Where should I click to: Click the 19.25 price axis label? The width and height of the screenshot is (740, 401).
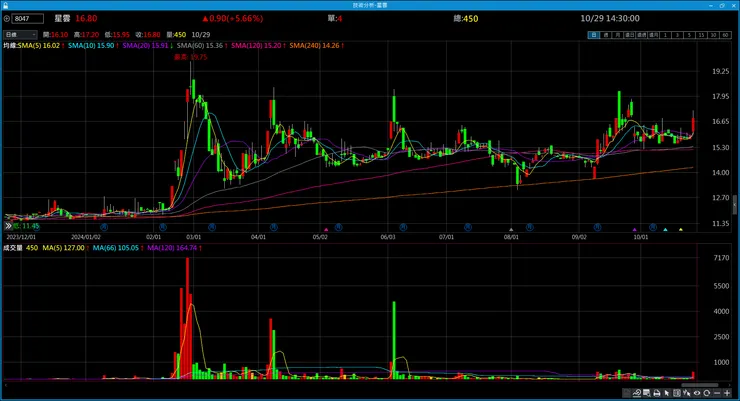[721, 71]
